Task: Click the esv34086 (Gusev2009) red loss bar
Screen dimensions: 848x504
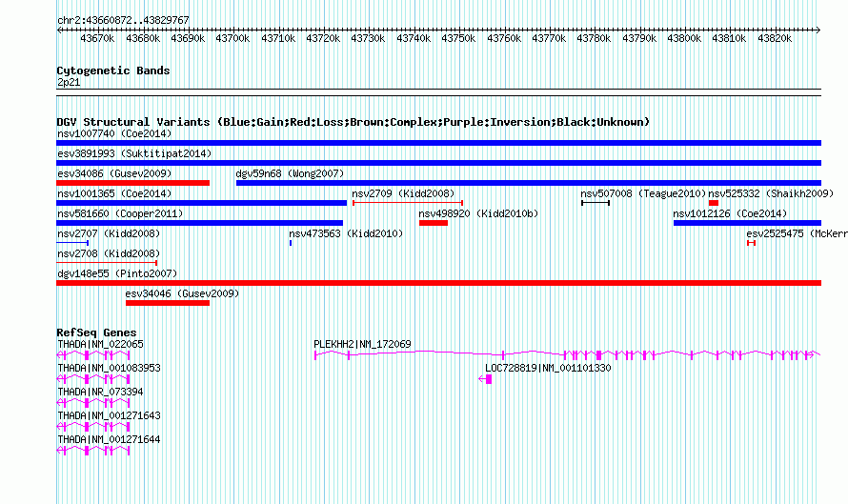Action: [x=133, y=183]
